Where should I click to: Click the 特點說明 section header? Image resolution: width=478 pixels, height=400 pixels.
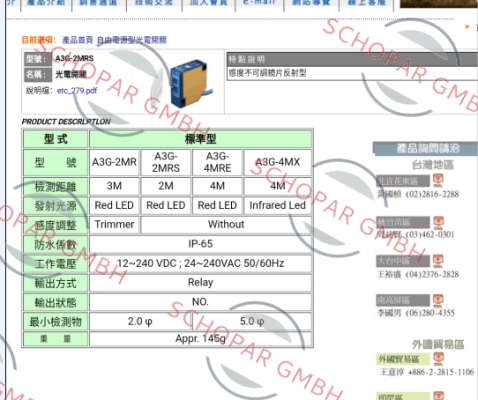[352, 59]
